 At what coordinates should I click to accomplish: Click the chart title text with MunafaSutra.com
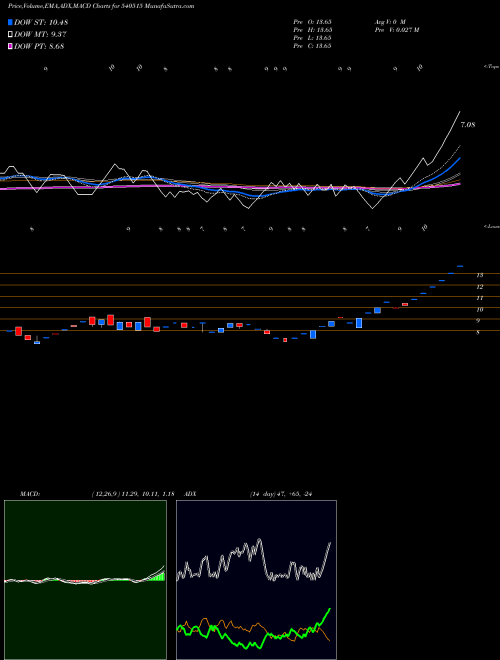(101, 7)
